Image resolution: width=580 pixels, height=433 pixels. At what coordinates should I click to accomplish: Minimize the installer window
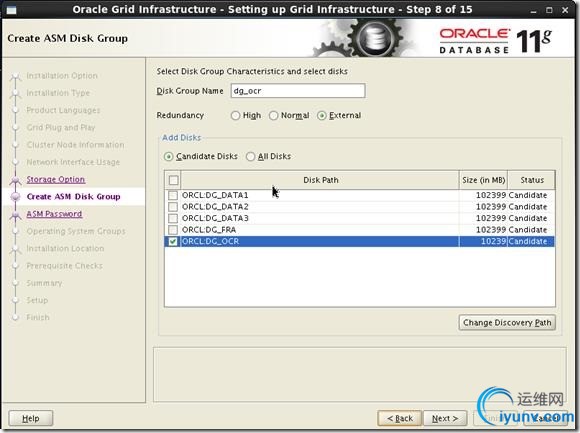[533, 10]
